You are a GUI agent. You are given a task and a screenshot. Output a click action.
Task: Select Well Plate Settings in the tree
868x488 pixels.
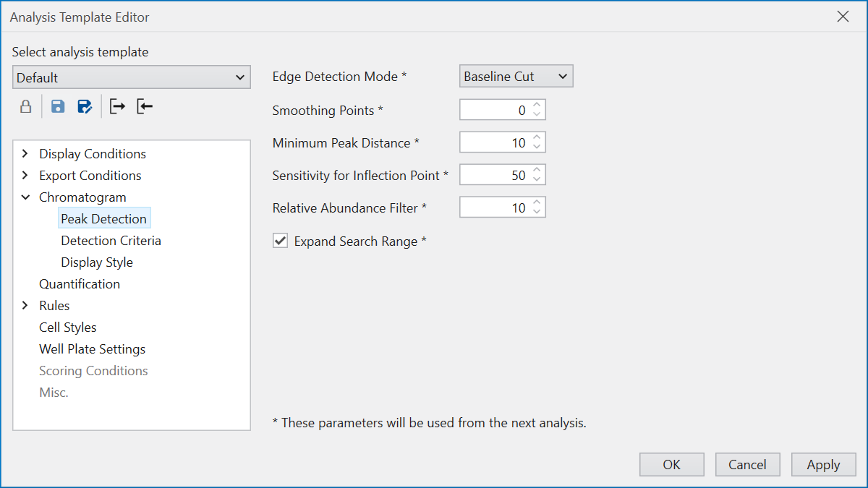tap(92, 349)
